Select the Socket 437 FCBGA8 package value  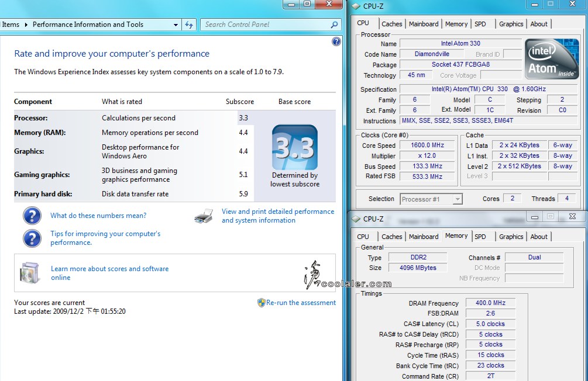click(460, 64)
